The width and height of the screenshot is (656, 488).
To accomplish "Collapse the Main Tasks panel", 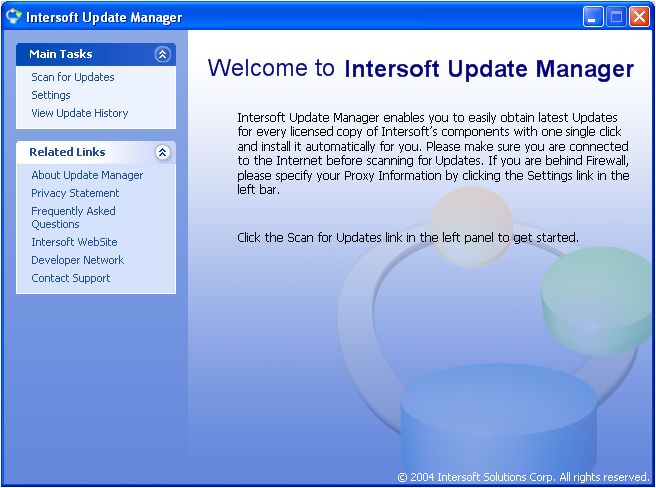I will coord(162,54).
